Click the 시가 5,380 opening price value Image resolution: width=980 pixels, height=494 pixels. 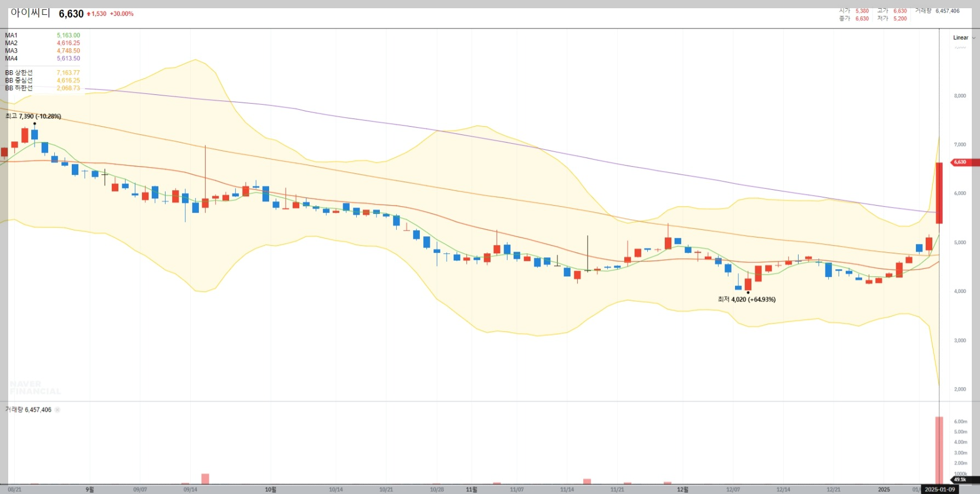pyautogui.click(x=862, y=11)
